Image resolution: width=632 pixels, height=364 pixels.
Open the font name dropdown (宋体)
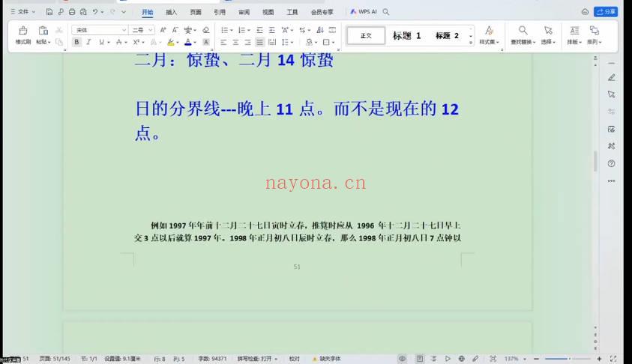click(x=124, y=30)
